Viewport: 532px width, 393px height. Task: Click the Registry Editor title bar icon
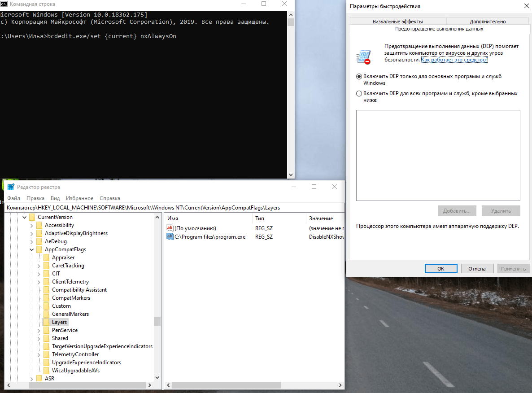(10, 187)
